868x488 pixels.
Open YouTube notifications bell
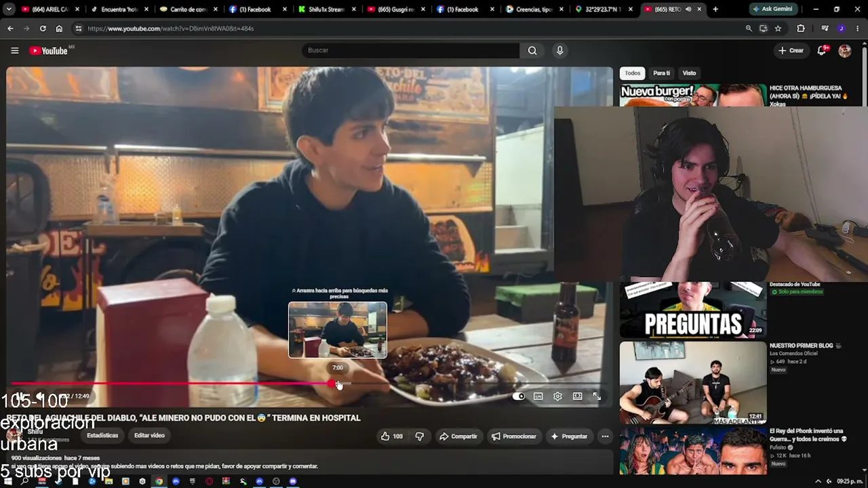click(822, 51)
